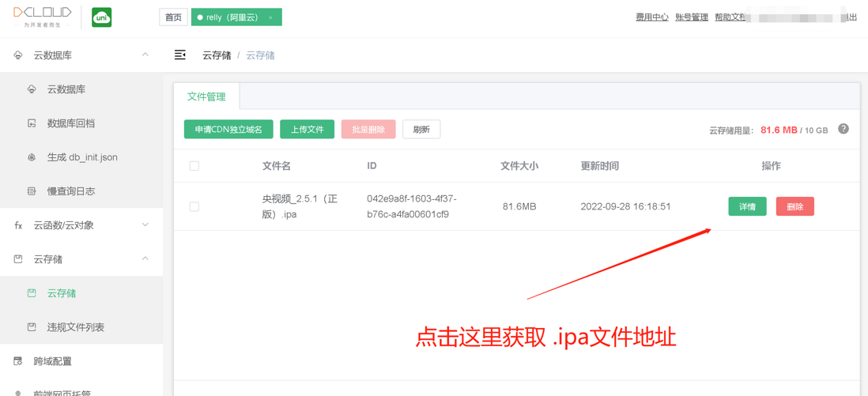Click the 操作 column header
This screenshot has width=868, height=396.
point(771,166)
